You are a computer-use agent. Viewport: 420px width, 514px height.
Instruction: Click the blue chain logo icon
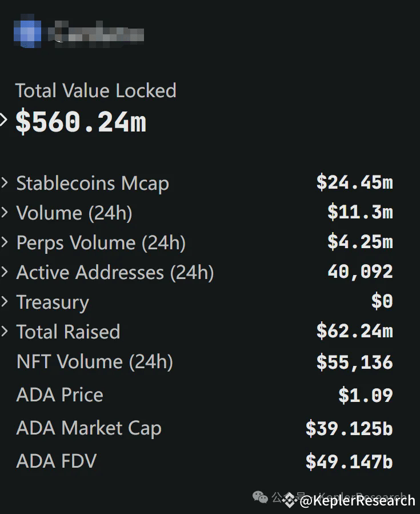27,32
